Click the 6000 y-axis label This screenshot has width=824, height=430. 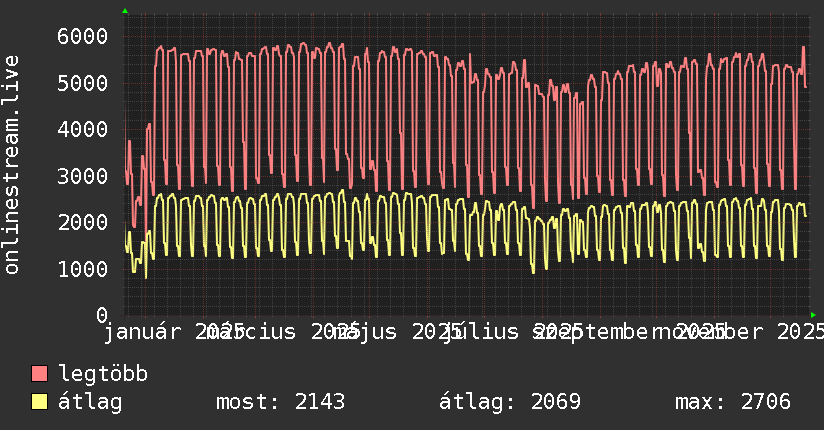point(83,37)
